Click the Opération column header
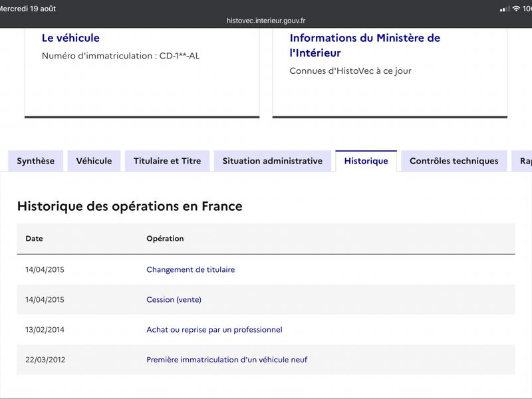532x399 pixels. click(x=165, y=239)
